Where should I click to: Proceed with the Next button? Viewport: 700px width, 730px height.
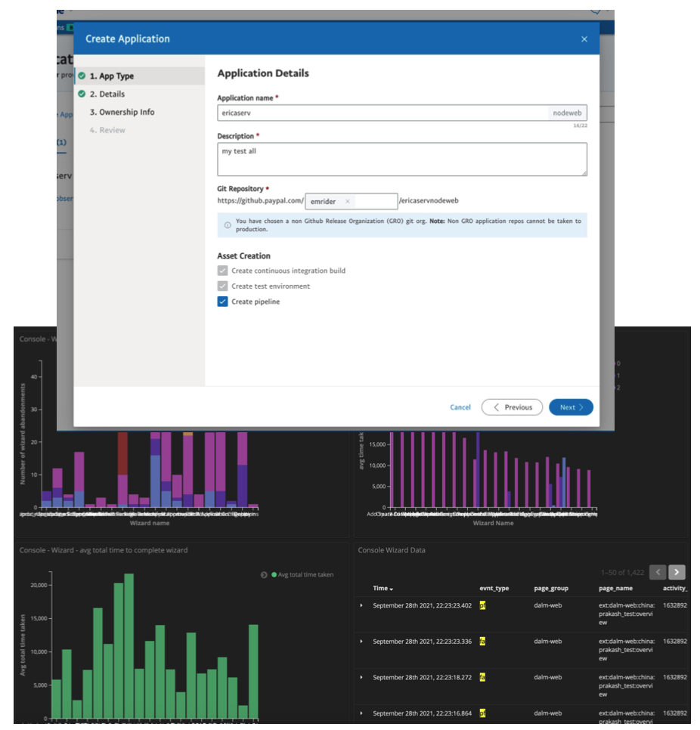pyautogui.click(x=571, y=407)
